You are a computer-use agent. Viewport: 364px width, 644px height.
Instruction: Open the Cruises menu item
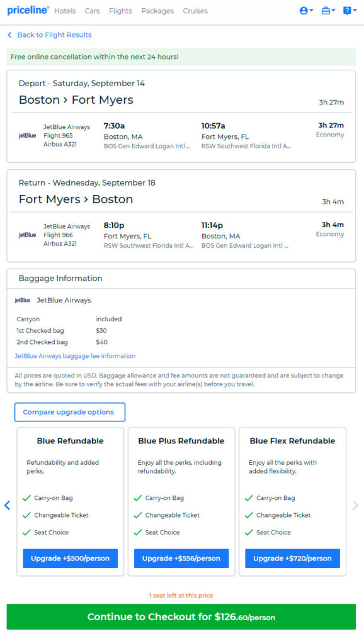click(x=195, y=11)
